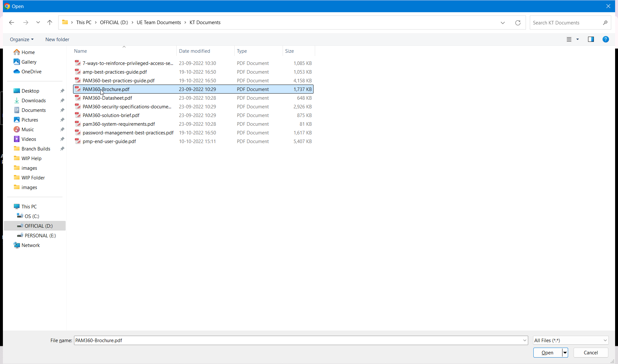Navigate back using the back arrow
This screenshot has height=364, width=618.
[12, 23]
